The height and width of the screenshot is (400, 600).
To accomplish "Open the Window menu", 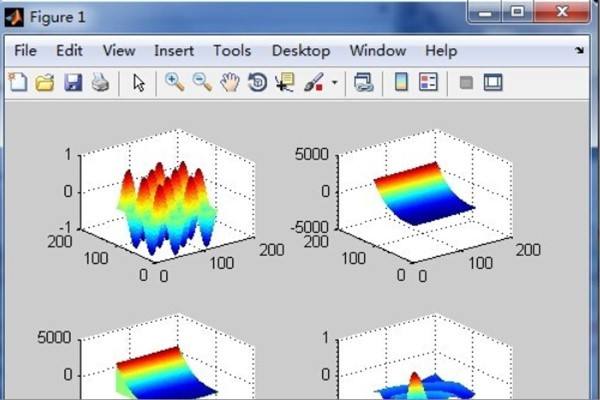I will pos(378,51).
